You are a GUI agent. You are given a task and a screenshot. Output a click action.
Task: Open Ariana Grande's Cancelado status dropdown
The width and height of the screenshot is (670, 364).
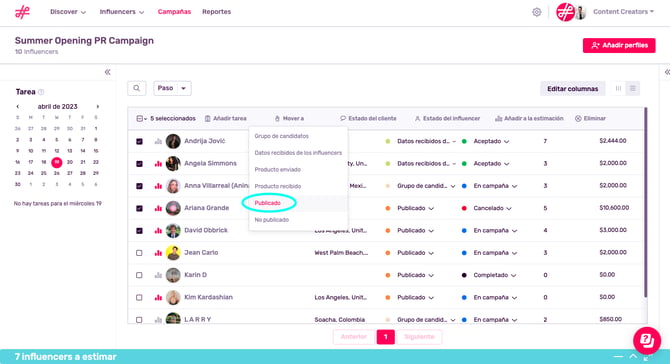pyautogui.click(x=492, y=208)
